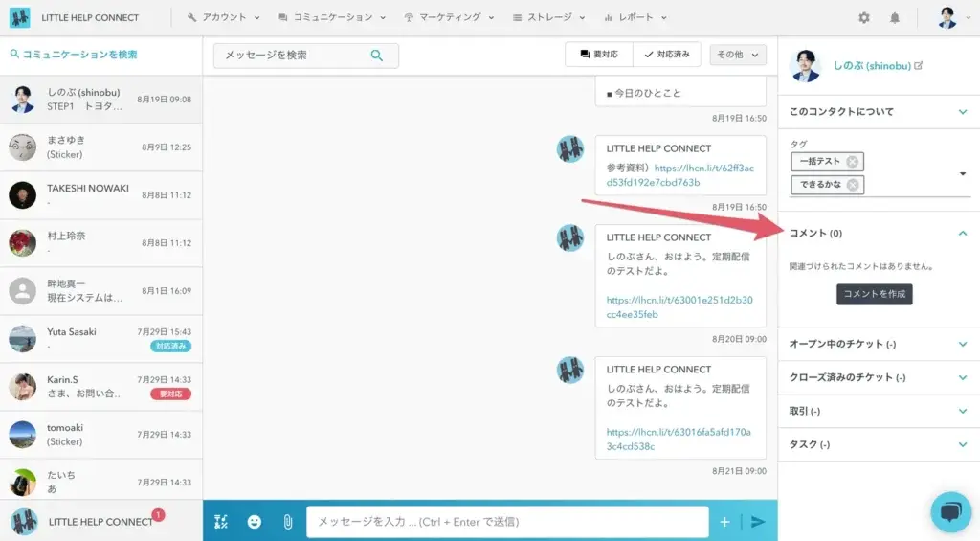Screen dimensions: 980x541
Task: Select the Karin.S conversation
Action: pyautogui.click(x=100, y=386)
